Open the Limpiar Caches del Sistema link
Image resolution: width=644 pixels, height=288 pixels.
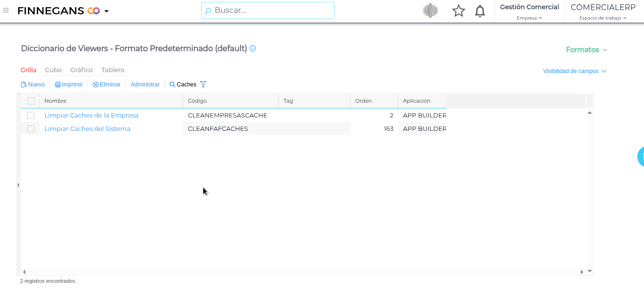87,128
